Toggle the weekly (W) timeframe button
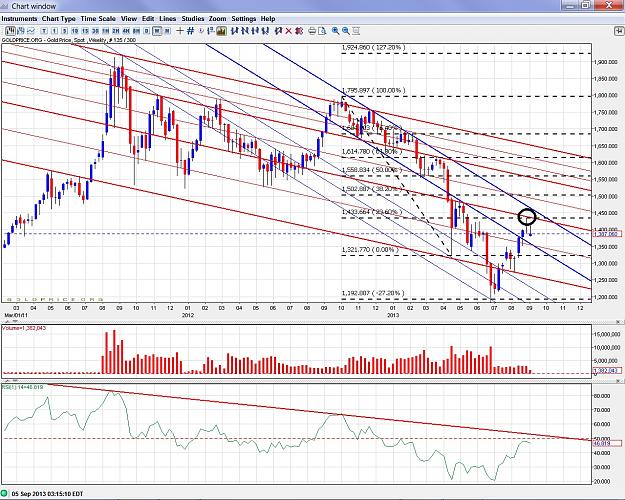 click(x=157, y=31)
